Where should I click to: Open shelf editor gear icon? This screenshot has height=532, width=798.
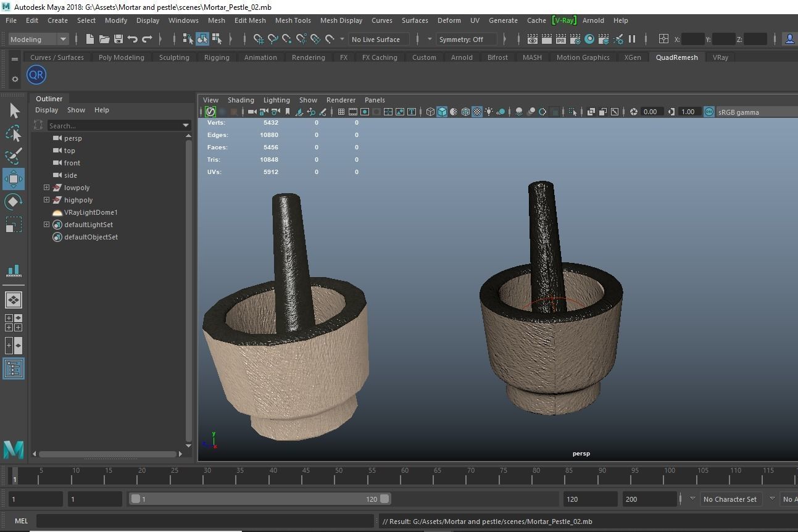pos(15,79)
